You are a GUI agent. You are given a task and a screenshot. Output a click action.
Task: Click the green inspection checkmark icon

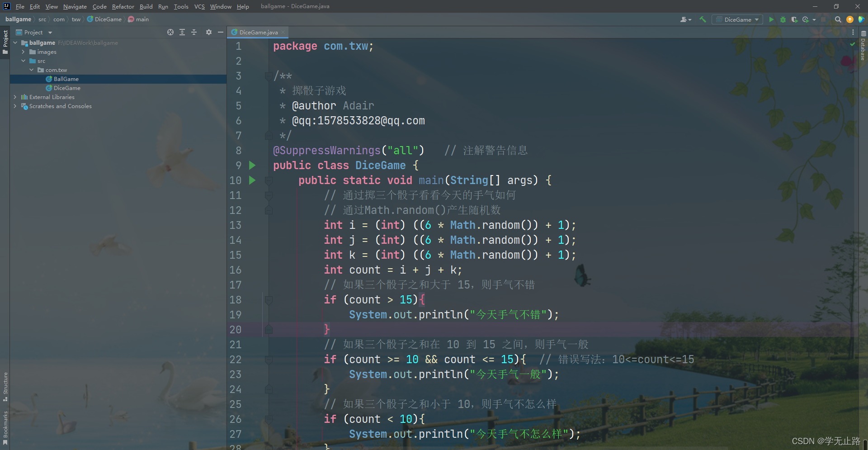(x=852, y=44)
